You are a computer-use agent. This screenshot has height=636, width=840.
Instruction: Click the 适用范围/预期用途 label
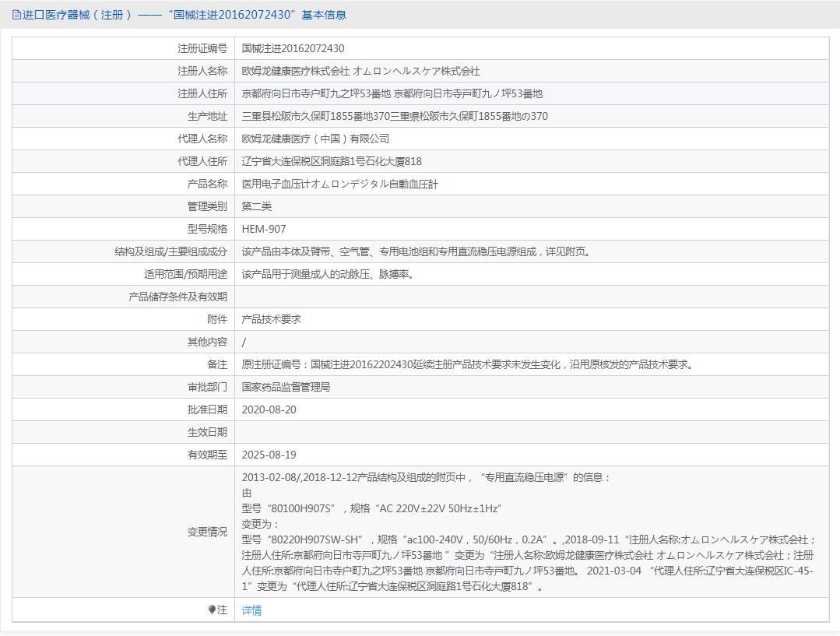coord(186,274)
